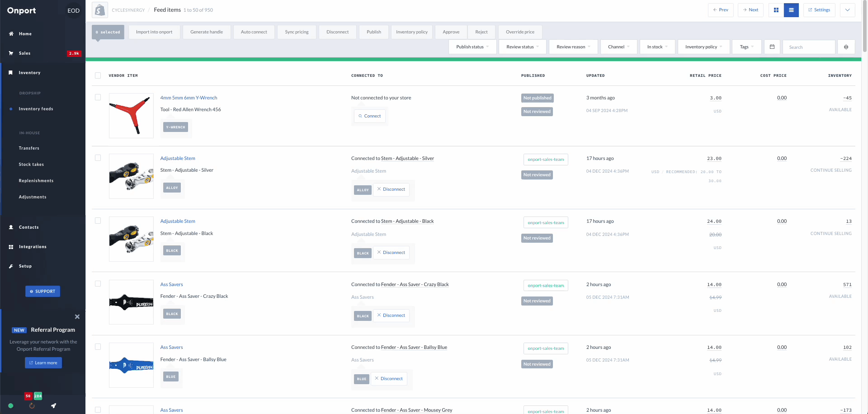868x414 pixels.
Task: Switch to grid view layout
Action: tap(776, 10)
